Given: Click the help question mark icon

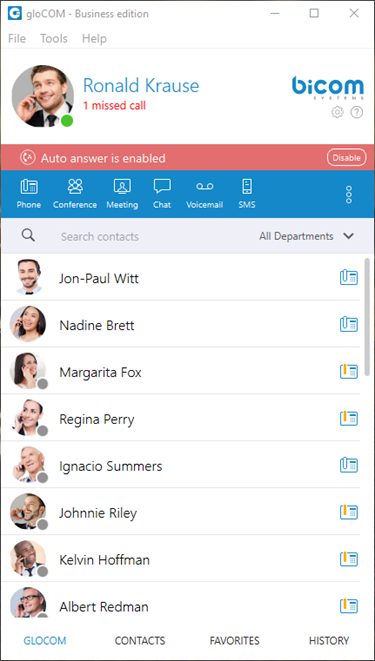Looking at the screenshot, I should [357, 112].
